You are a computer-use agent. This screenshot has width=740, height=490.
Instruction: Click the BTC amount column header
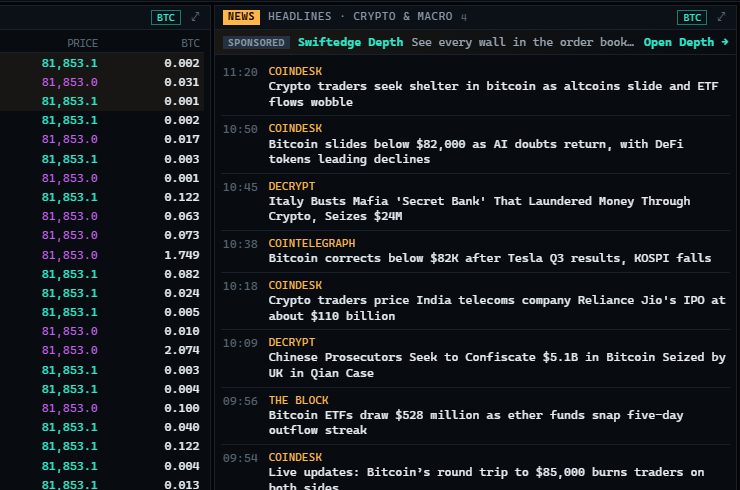[x=190, y=43]
